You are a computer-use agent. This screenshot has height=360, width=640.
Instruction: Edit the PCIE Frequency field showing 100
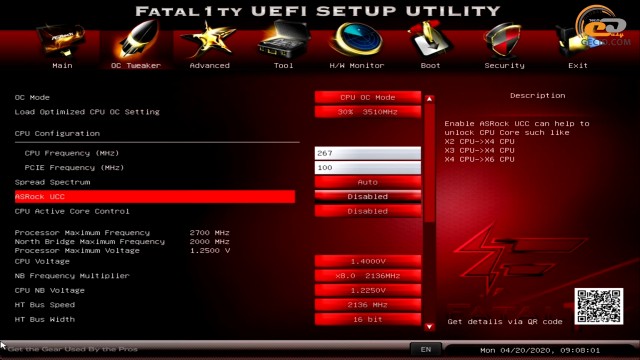point(367,167)
